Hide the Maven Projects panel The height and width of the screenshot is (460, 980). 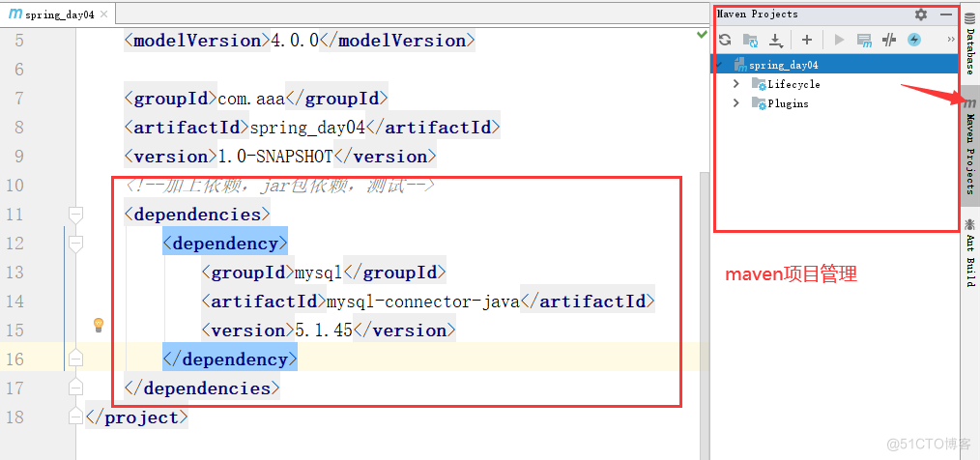coord(945,14)
